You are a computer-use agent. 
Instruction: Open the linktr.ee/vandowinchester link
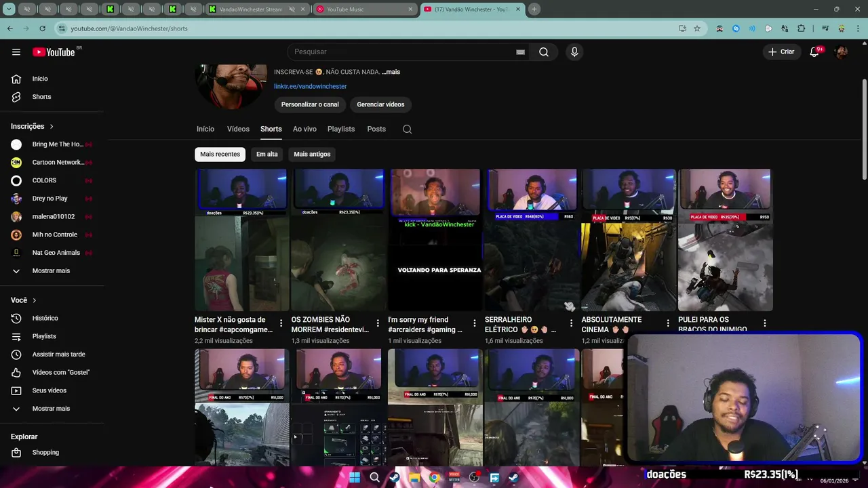[310, 87]
